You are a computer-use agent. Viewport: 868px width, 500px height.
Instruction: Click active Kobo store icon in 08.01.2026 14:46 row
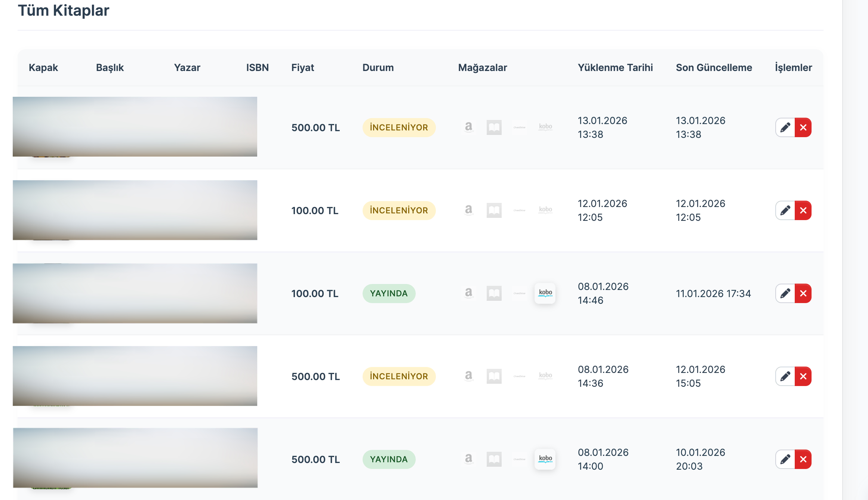pyautogui.click(x=545, y=293)
